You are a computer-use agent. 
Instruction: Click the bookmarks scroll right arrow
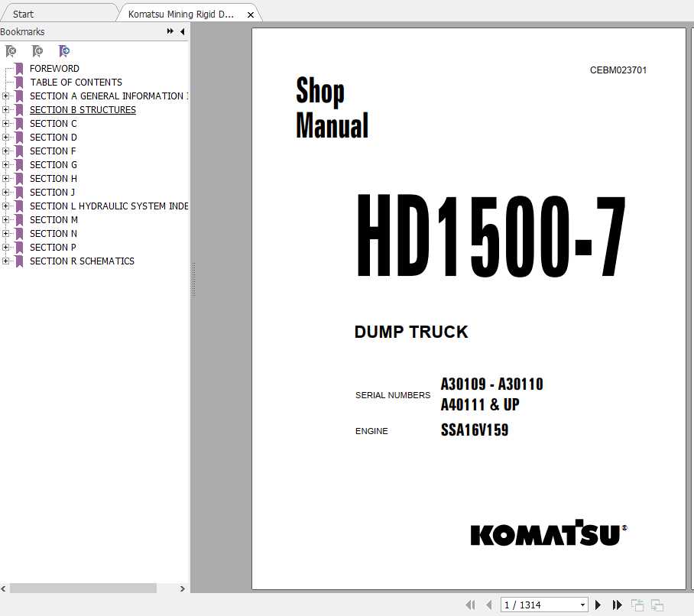point(183,588)
